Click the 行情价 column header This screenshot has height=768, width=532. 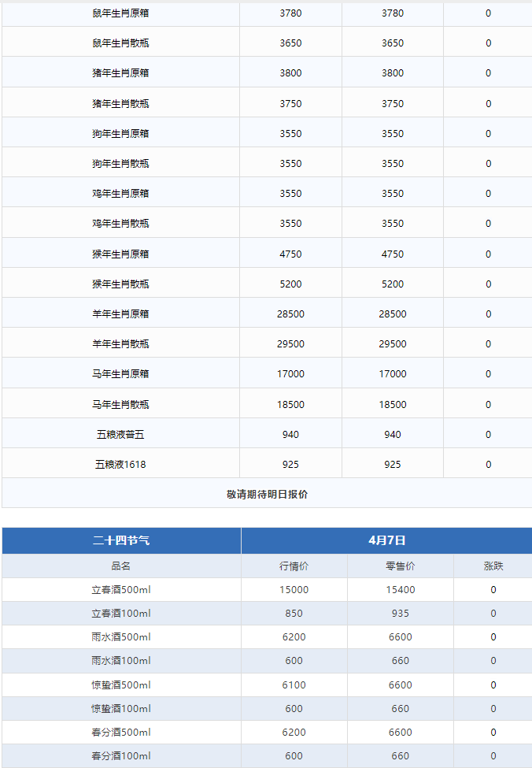point(294,566)
